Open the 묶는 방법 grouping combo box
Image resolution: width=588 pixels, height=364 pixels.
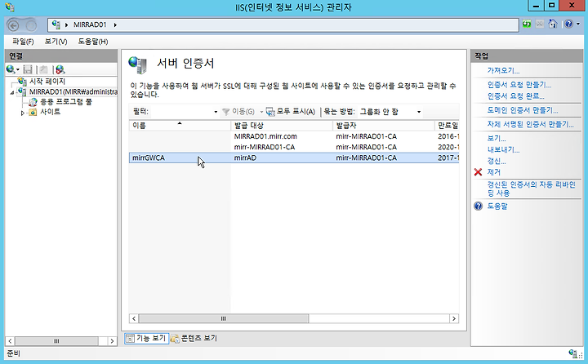click(390, 112)
